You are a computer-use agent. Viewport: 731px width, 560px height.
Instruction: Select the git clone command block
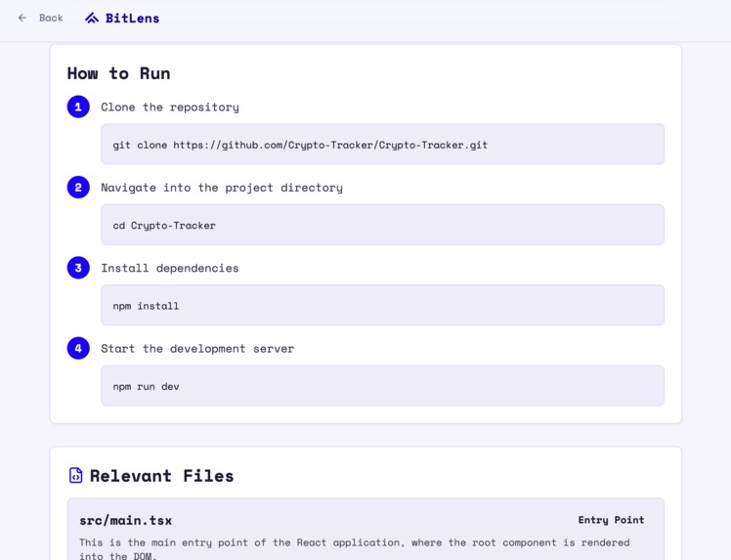(x=382, y=144)
